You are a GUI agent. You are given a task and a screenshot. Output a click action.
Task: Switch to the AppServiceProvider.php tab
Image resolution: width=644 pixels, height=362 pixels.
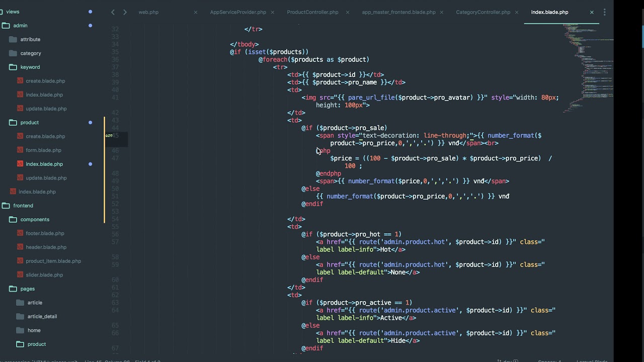[238, 12]
